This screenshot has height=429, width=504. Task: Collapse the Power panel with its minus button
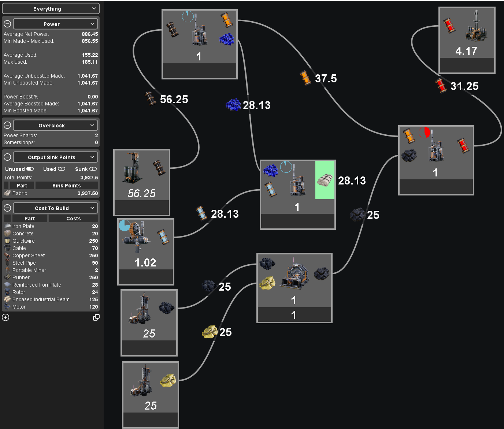coord(7,24)
